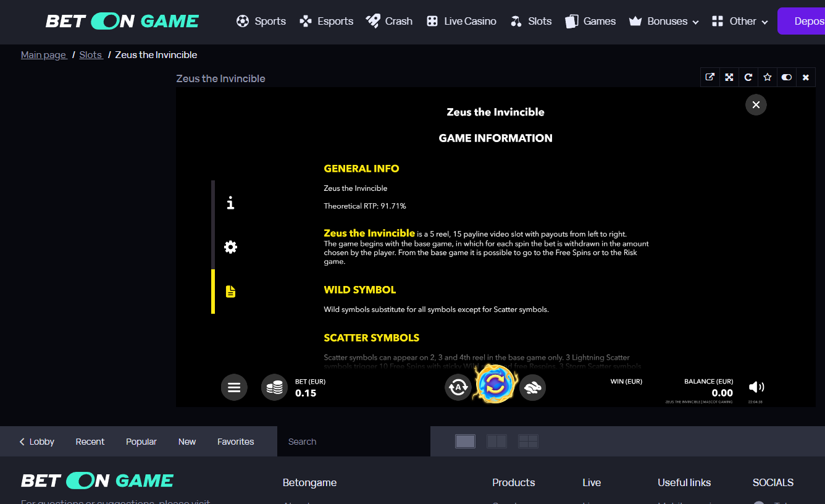Open Esports section
The image size is (825, 504).
coord(326,21)
